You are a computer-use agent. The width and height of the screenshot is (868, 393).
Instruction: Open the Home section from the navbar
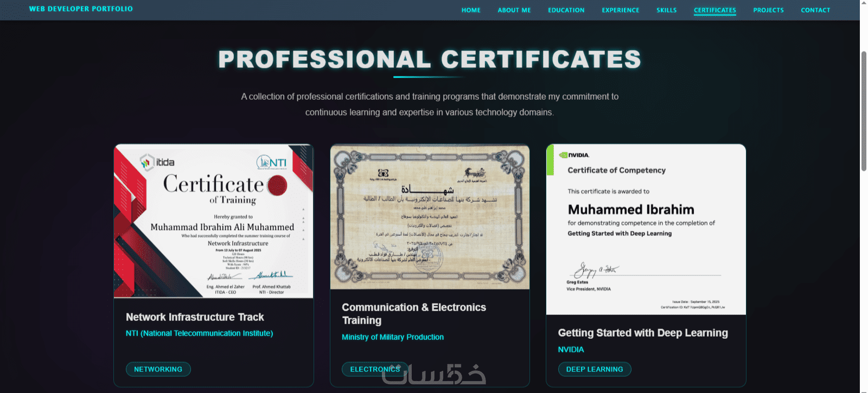(x=471, y=10)
